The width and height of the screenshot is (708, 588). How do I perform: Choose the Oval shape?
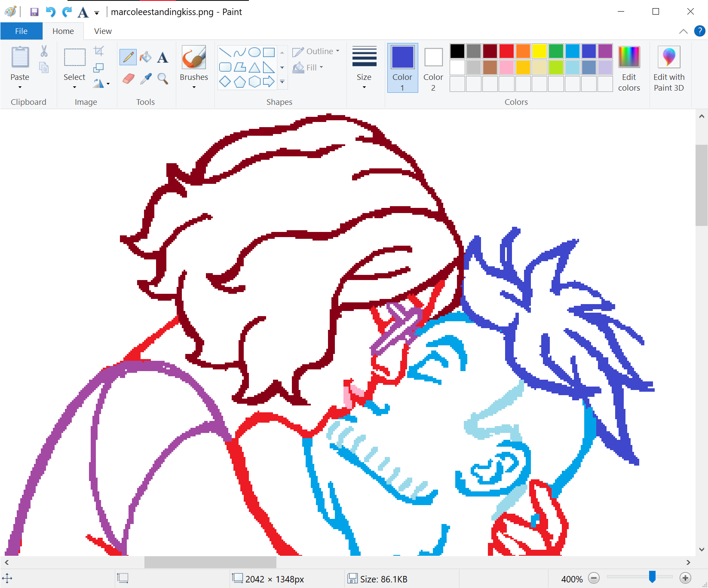(x=254, y=52)
